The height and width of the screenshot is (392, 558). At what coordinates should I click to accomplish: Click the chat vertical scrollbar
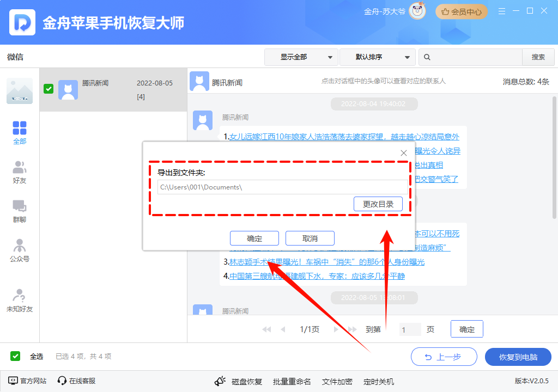pos(554,157)
